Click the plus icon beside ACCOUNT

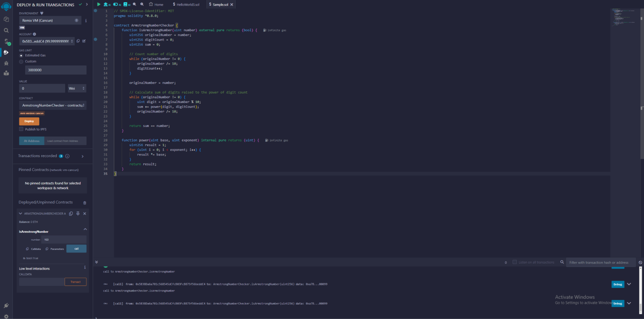34,34
